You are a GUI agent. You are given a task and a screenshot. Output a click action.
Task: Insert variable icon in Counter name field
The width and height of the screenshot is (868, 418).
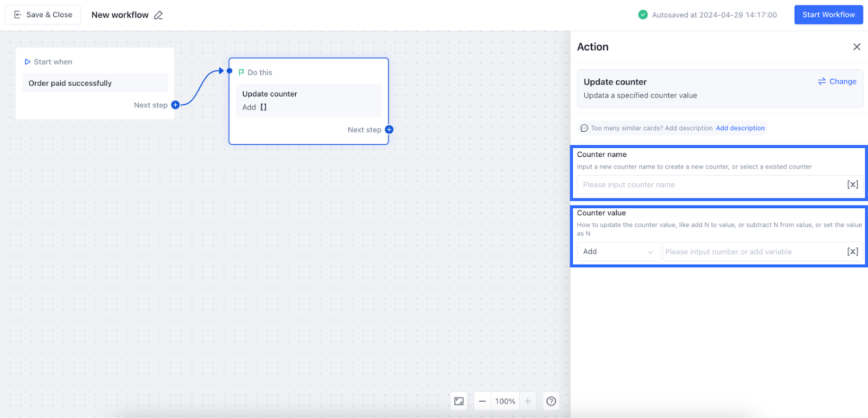852,185
